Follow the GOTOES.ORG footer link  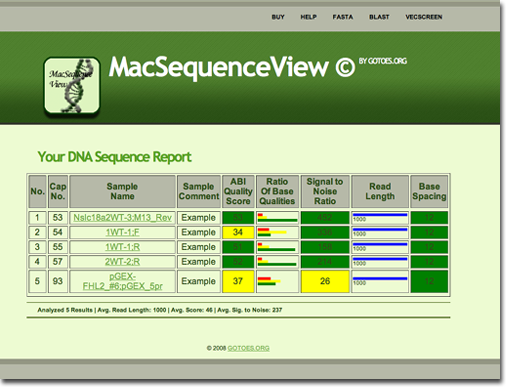pyautogui.click(x=248, y=348)
